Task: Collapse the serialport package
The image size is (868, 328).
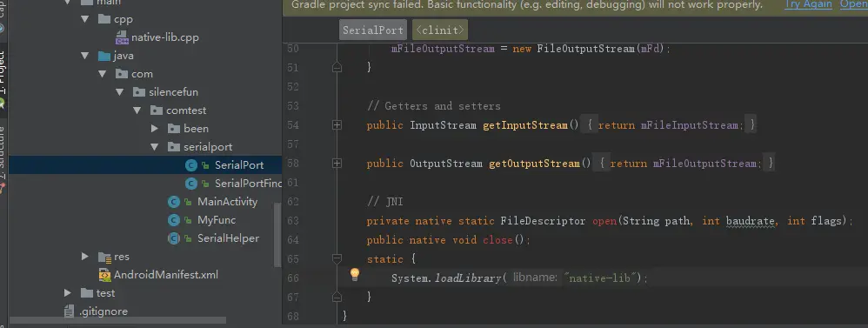Action: [155, 147]
